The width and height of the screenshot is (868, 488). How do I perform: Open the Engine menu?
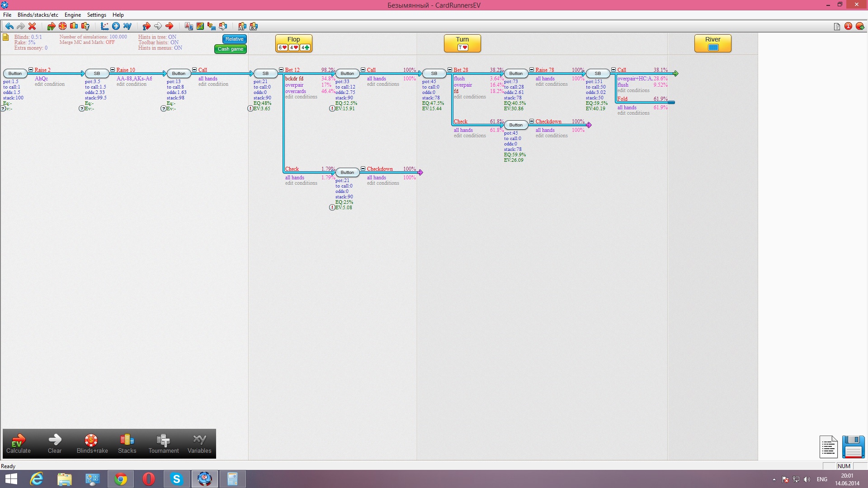point(72,15)
